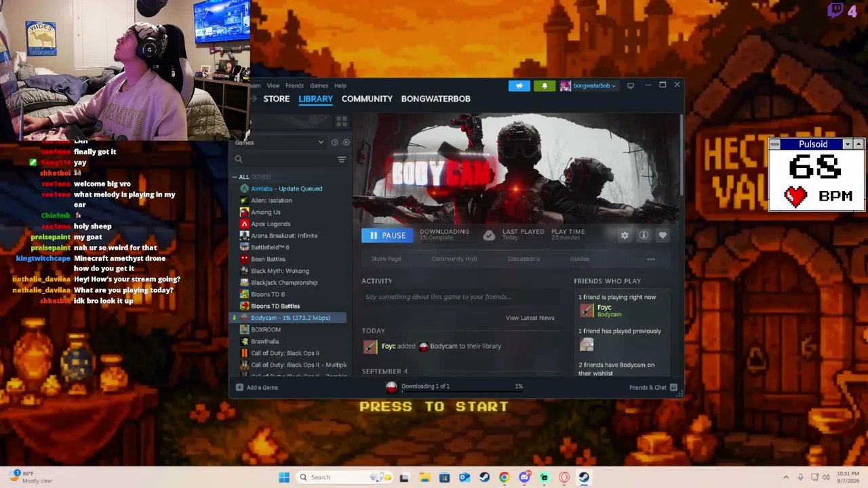Open Big Picture mode monitor icon
Image resolution: width=868 pixels, height=488 pixels.
630,85
